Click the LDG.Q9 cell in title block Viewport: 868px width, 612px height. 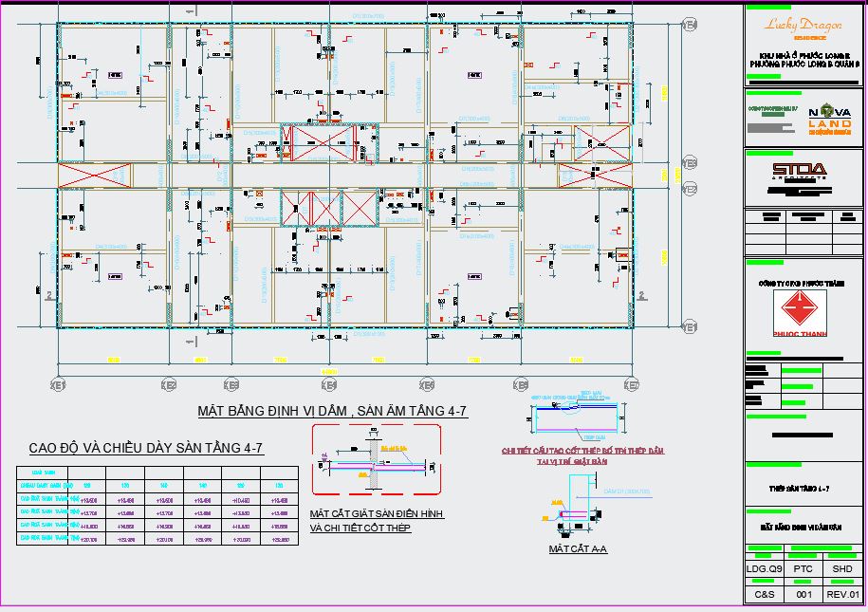point(764,568)
